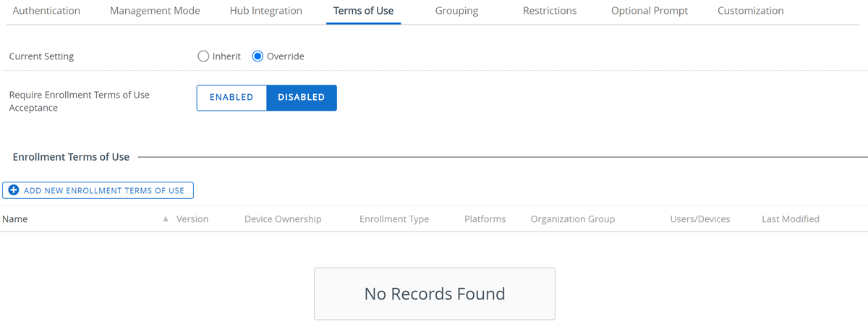This screenshot has width=868, height=327.
Task: Click the Users/Devices column header
Action: [700, 218]
